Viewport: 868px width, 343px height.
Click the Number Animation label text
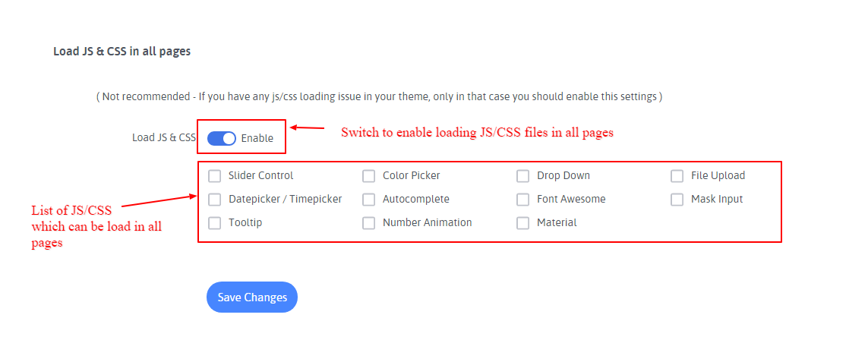[427, 222]
